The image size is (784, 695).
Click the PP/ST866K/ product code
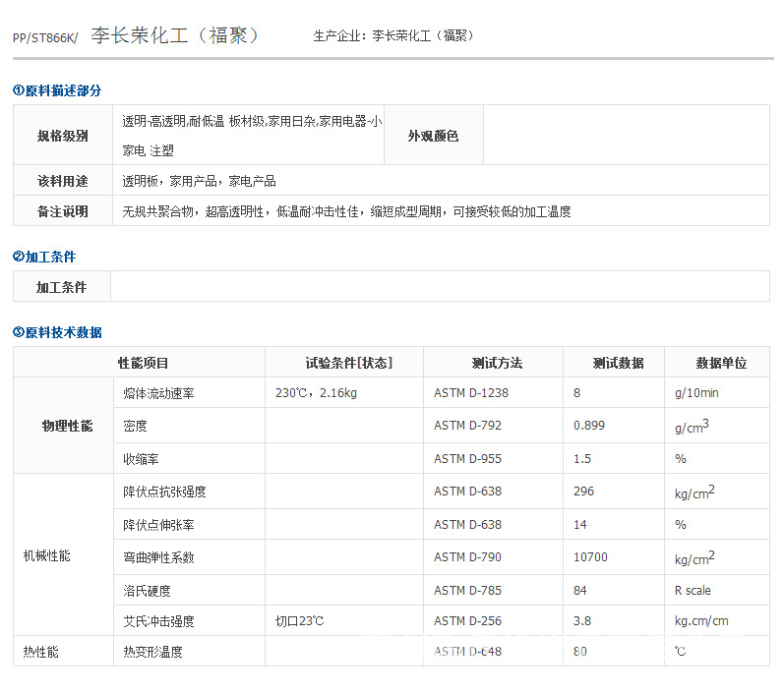[45, 38]
